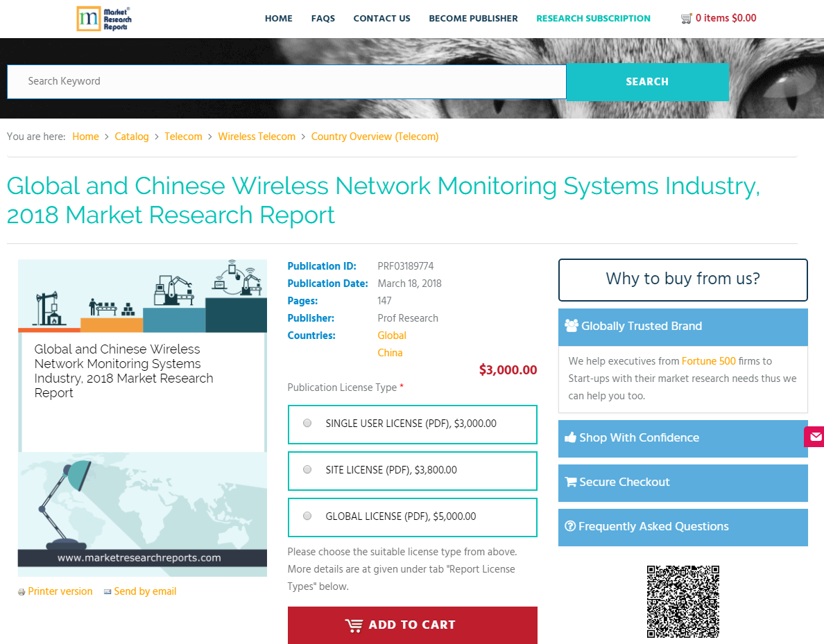Expand the Why to buy from us panel

683,279
